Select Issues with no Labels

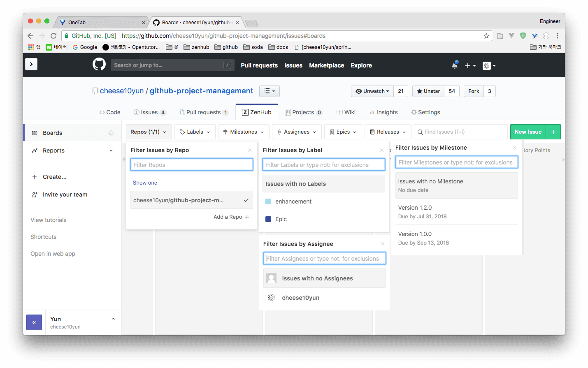pyautogui.click(x=324, y=184)
